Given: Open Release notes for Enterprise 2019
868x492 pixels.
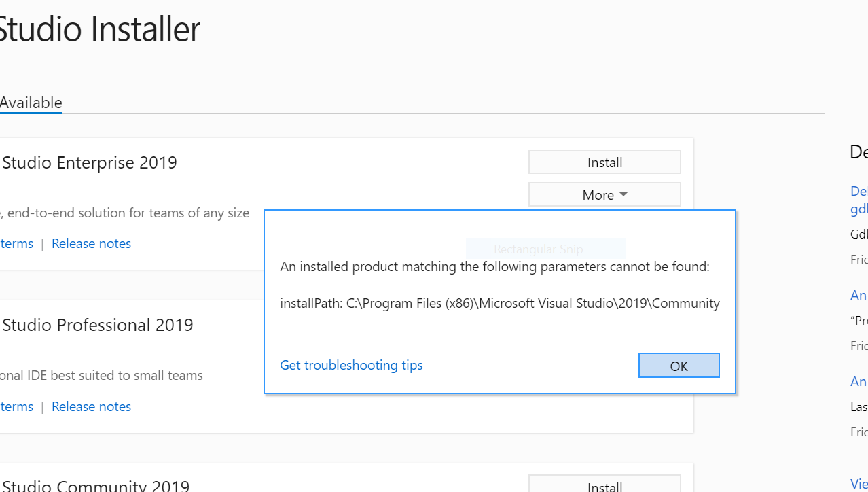Looking at the screenshot, I should 91,243.
